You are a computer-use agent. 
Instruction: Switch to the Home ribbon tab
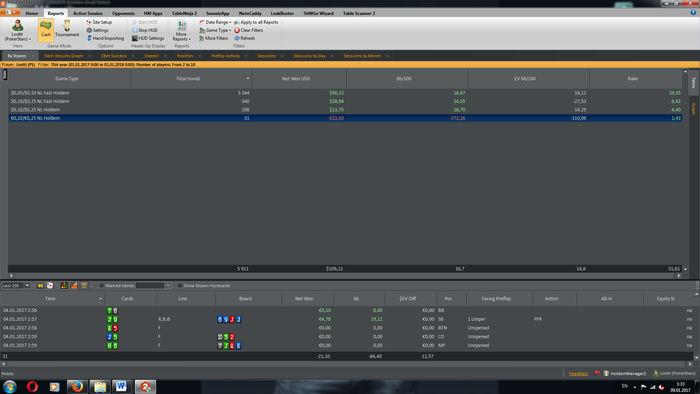[x=32, y=13]
